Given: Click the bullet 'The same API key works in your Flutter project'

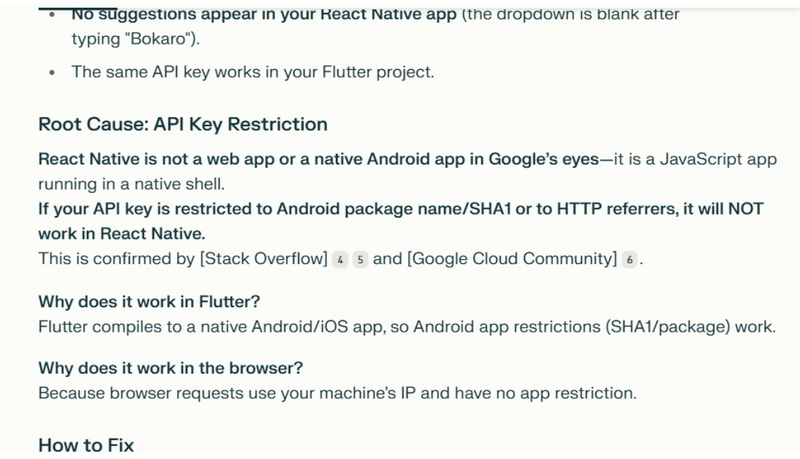Looking at the screenshot, I should point(253,72).
